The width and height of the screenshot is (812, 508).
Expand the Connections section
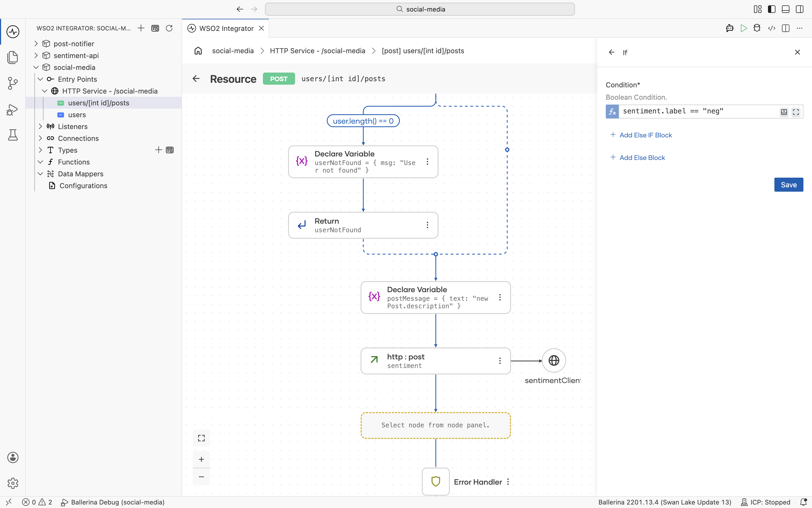(x=40, y=138)
